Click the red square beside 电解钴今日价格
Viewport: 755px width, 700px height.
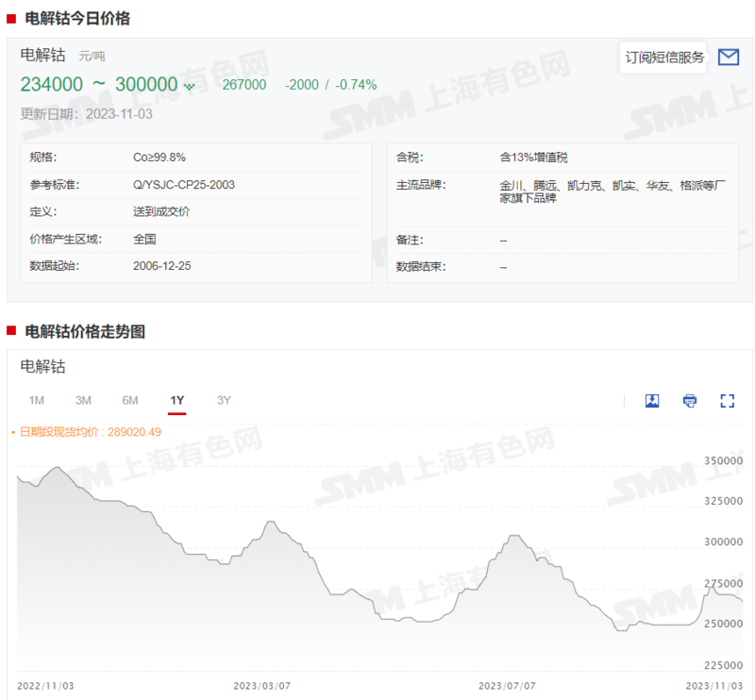[11, 19]
